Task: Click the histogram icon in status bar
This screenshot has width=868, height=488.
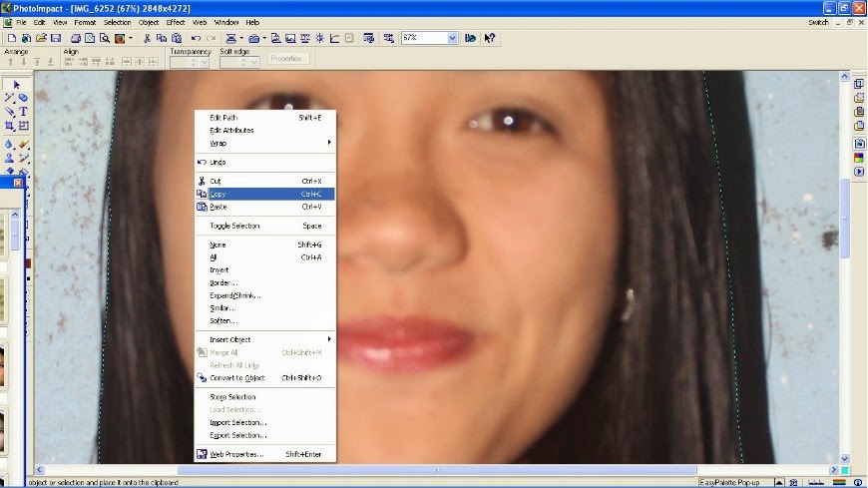Action: click(816, 482)
